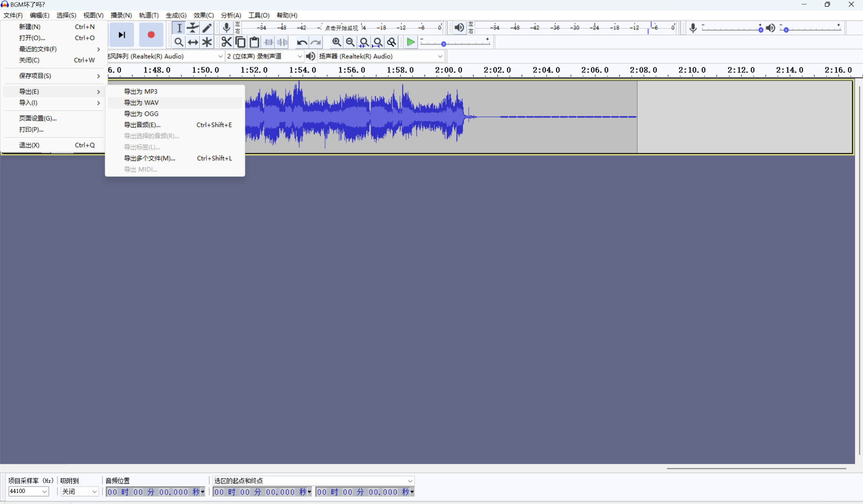The height and width of the screenshot is (504, 863).
Task: Choose 导出多个文件(M)...
Action: pyautogui.click(x=175, y=158)
